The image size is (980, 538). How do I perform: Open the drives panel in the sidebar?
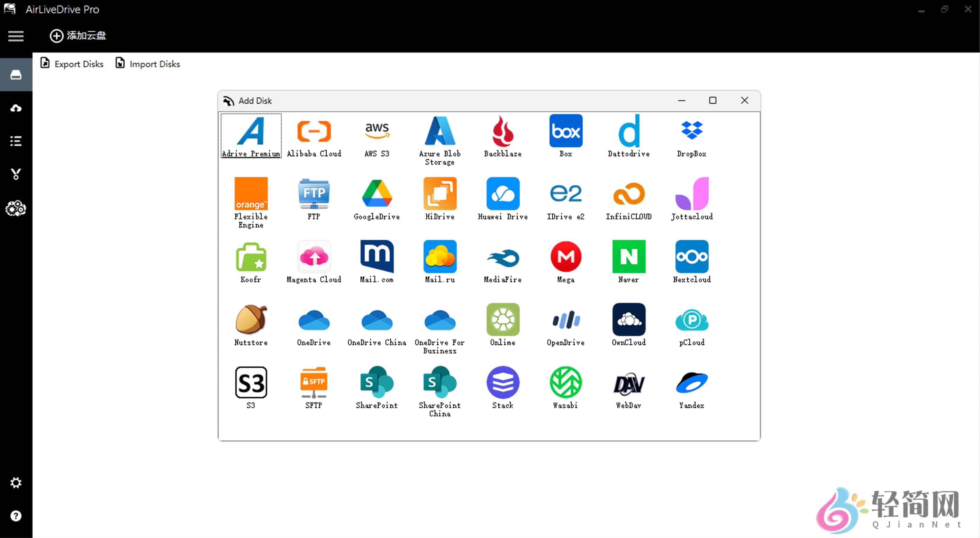pyautogui.click(x=16, y=75)
